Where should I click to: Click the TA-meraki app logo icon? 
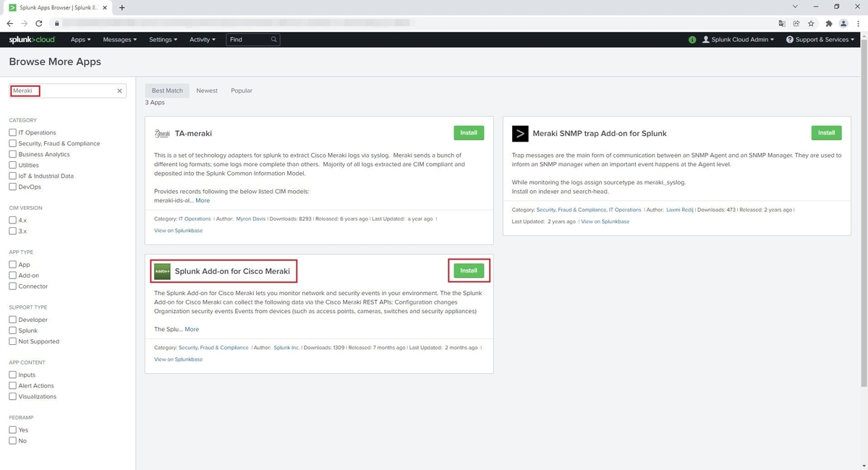click(x=162, y=133)
